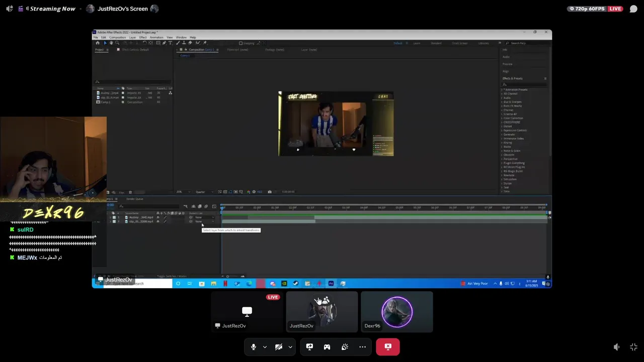
Task: Select the Rotation tool
Action: (145, 43)
